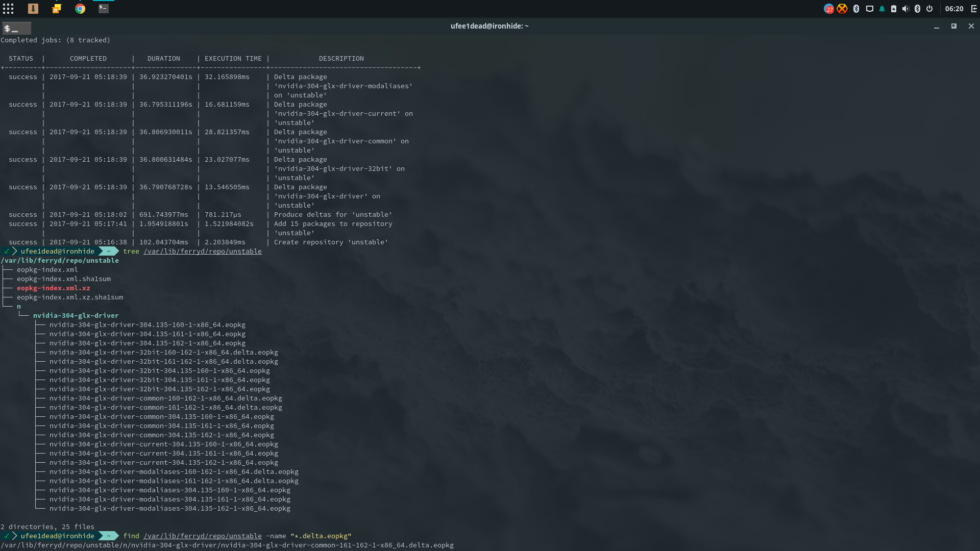Click timestamp 2017-09-21 05:17:41
The width and height of the screenshot is (980, 551).
88,224
